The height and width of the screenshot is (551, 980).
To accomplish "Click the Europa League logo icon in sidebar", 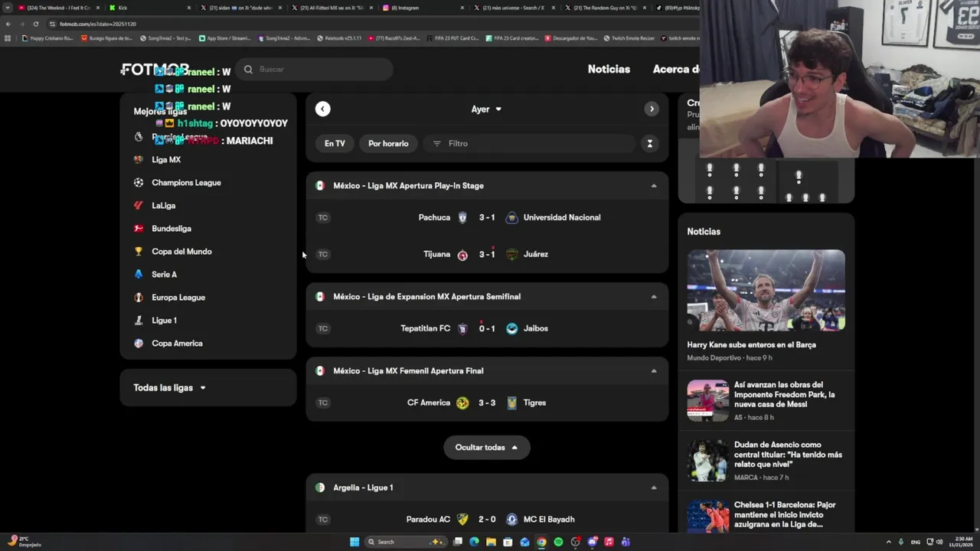I will (139, 298).
